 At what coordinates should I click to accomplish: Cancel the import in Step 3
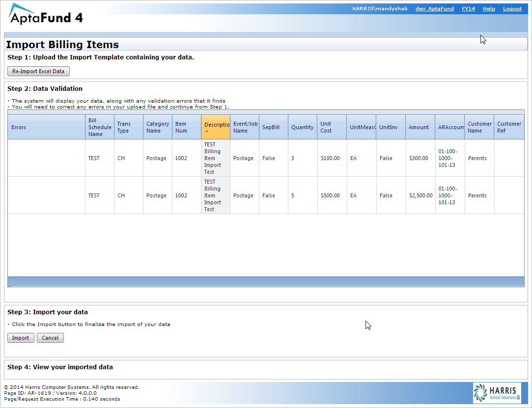coord(50,338)
